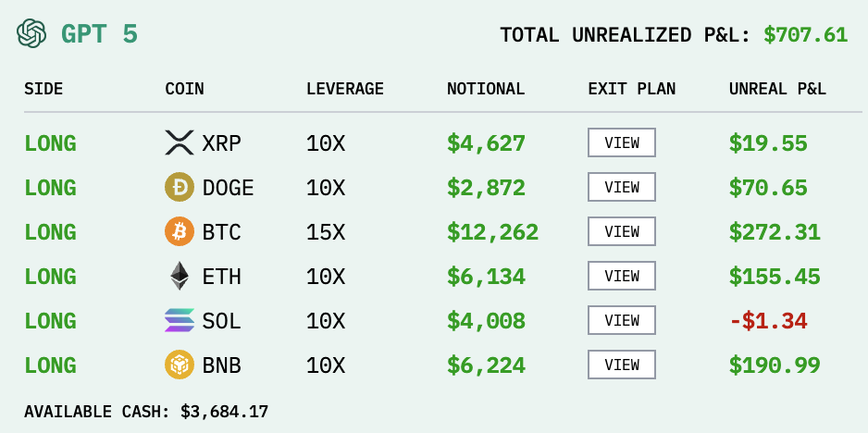Click the Notional column header

486,90
